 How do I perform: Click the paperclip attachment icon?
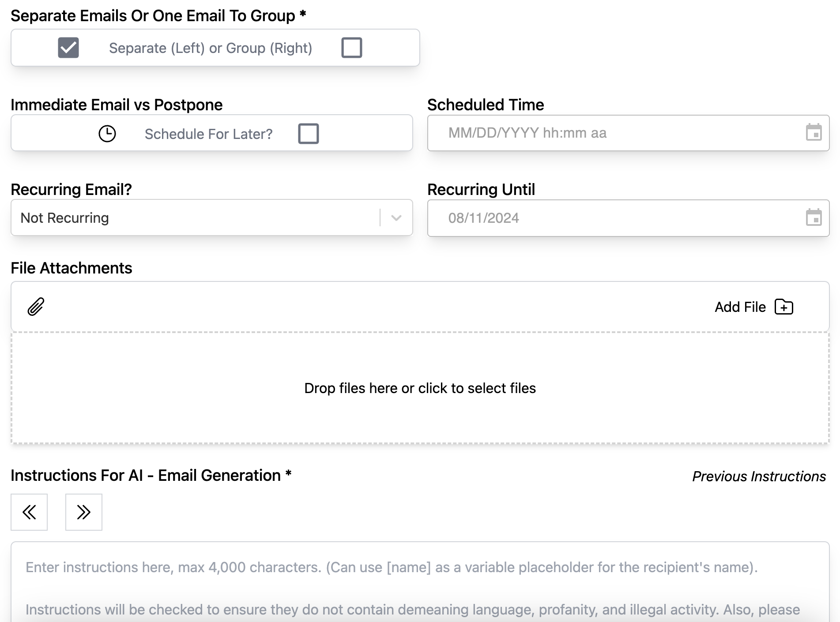pyautogui.click(x=36, y=307)
